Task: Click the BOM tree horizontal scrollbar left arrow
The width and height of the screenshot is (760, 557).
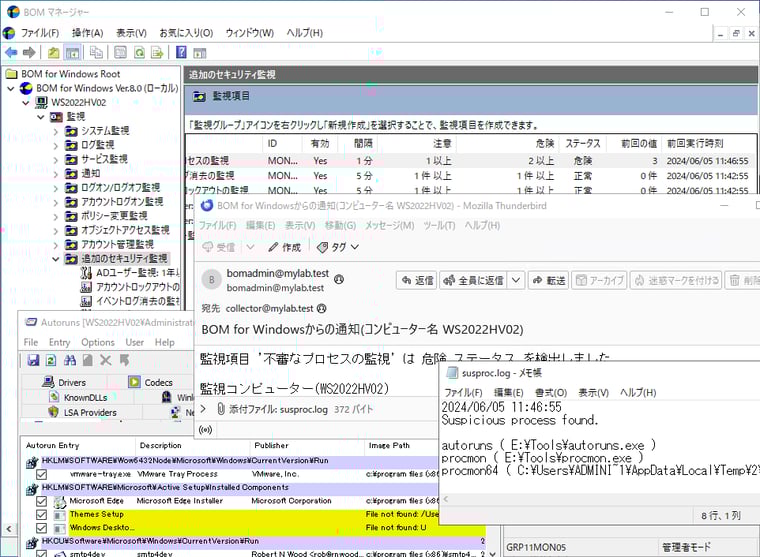Action: 9,528
